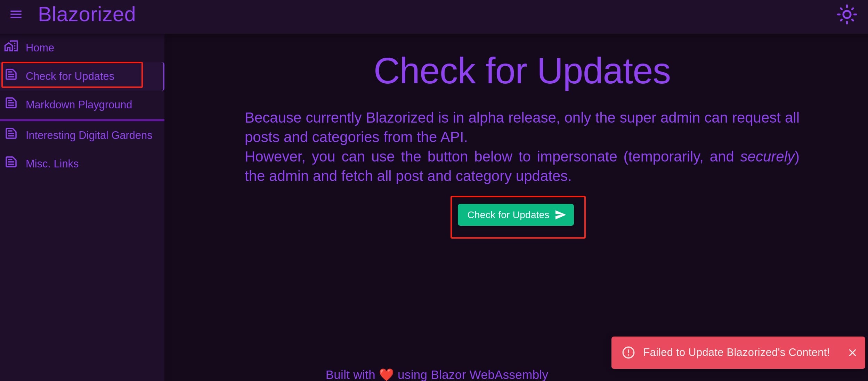This screenshot has height=381, width=868.
Task: Click the green Check for Updates button
Action: click(516, 215)
